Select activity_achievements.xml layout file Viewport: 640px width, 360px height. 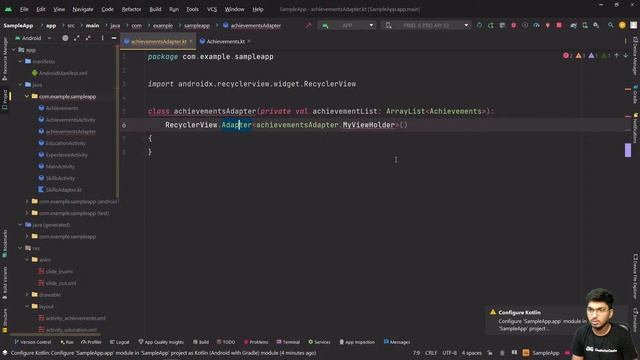[x=72, y=318]
